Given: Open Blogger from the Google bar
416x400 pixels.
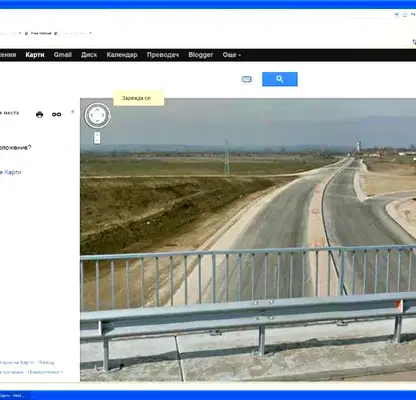Looking at the screenshot, I should point(201,55).
